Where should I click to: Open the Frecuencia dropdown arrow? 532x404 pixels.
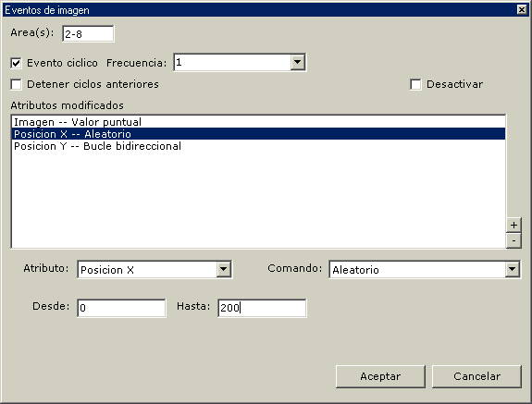(297, 62)
